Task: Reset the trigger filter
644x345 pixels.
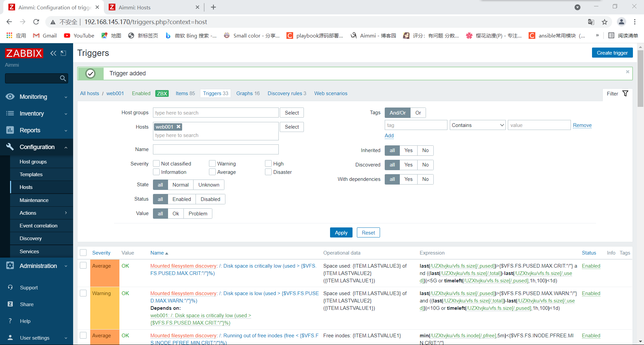Action: point(368,233)
